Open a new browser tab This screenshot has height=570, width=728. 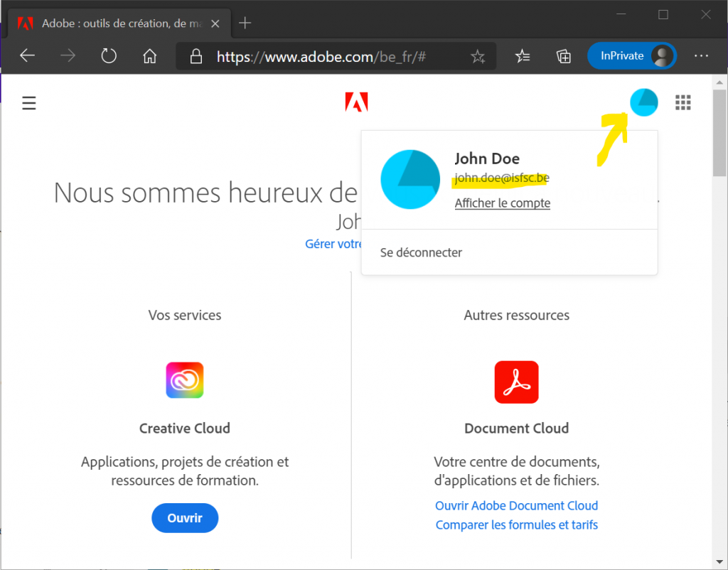click(245, 23)
